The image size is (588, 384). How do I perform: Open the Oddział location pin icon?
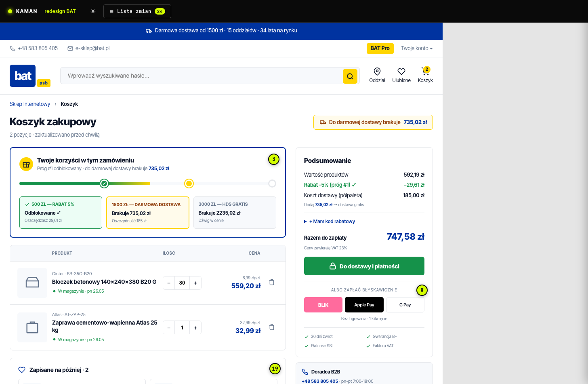(377, 72)
